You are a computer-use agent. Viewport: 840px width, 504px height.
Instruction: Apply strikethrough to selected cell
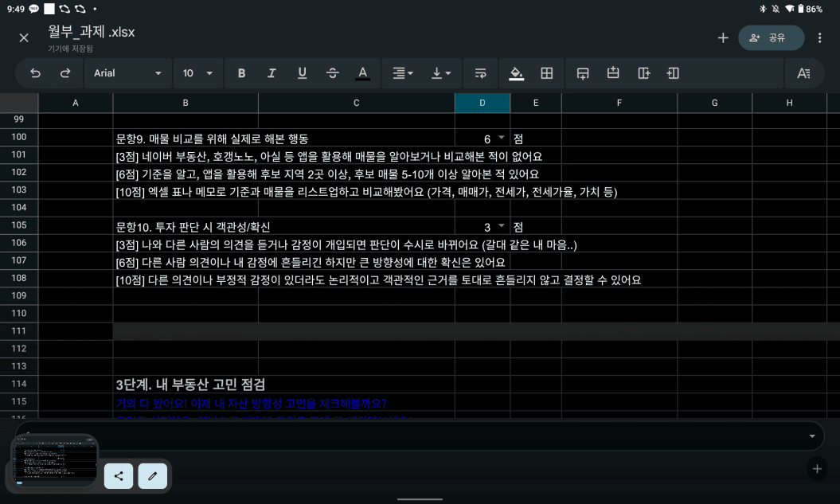pos(332,73)
